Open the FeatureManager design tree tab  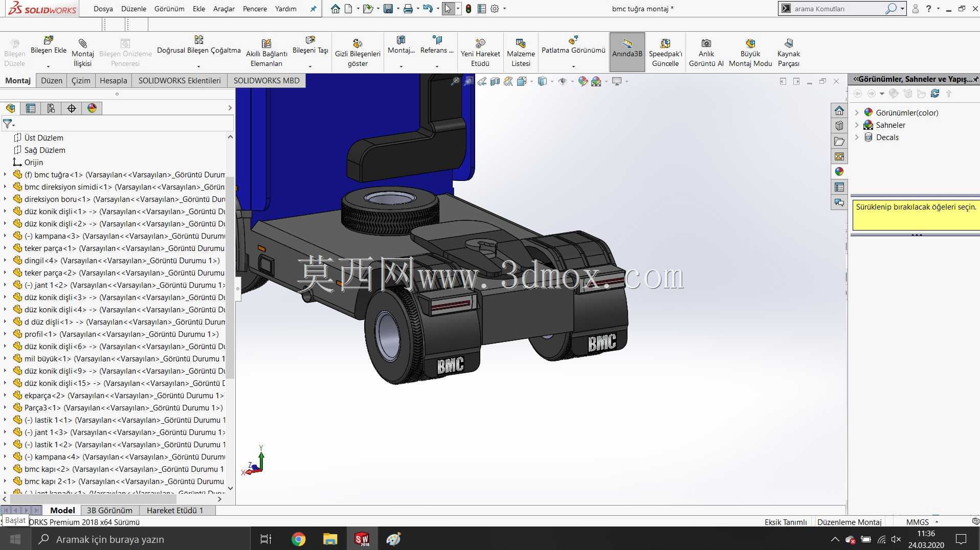(x=11, y=108)
